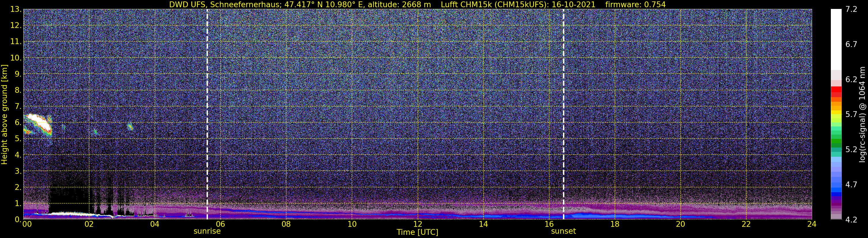Image resolution: width=868 pixels, height=238 pixels.
Task: Click the time tick label 04
Action: coord(155,224)
